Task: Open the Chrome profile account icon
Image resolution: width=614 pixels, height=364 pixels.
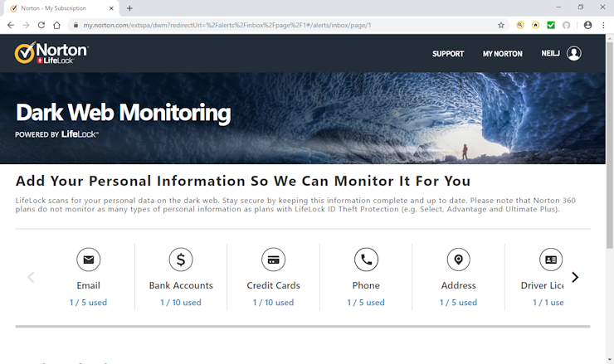Action: pos(587,25)
